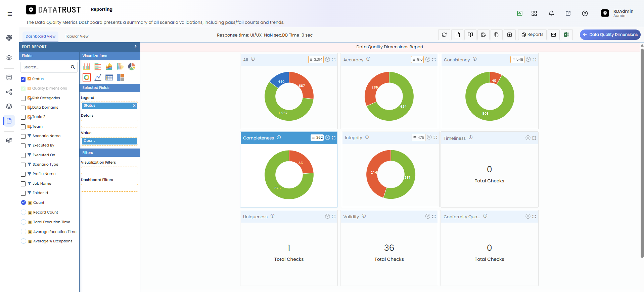The height and width of the screenshot is (292, 644).
Task: Select the pie chart visualization
Action: [132, 67]
